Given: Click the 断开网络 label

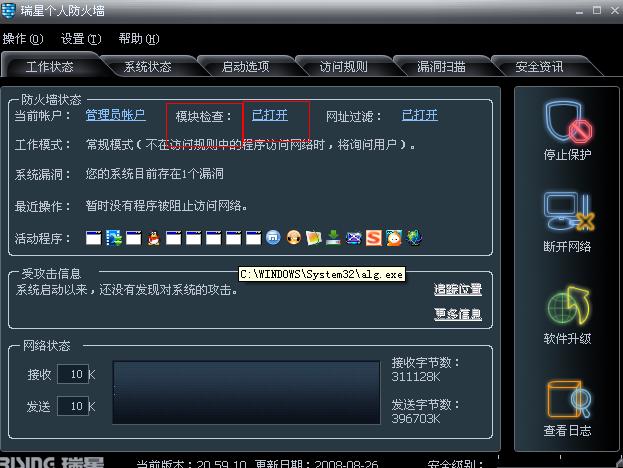Looking at the screenshot, I should pos(568,246).
